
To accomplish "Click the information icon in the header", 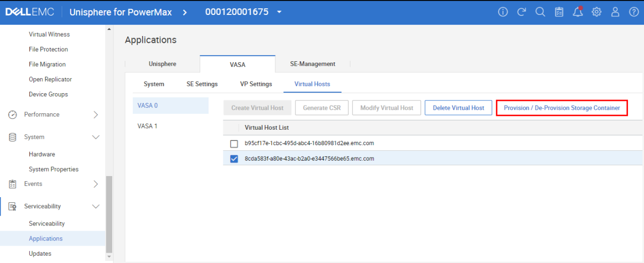I will pos(503,12).
